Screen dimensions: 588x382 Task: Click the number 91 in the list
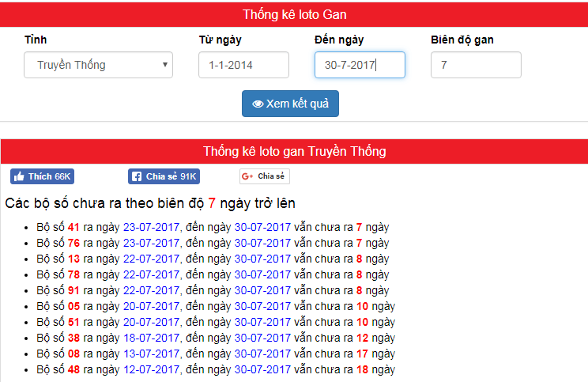[73, 290]
